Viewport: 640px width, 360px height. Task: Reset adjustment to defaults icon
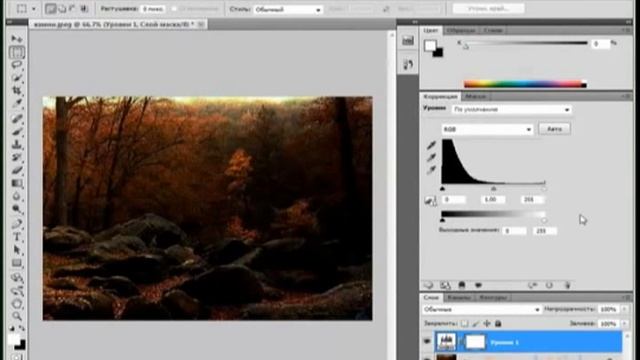click(549, 285)
